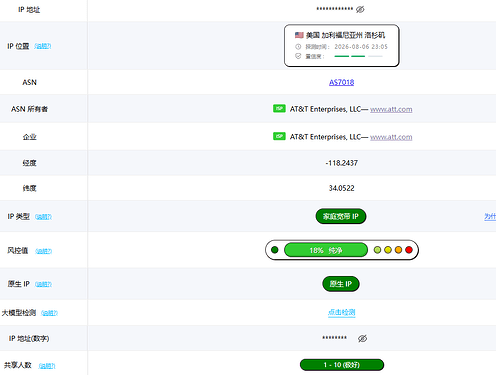Click the help link next to 共享人数
Viewport: 496px width, 375px height.
47,366
